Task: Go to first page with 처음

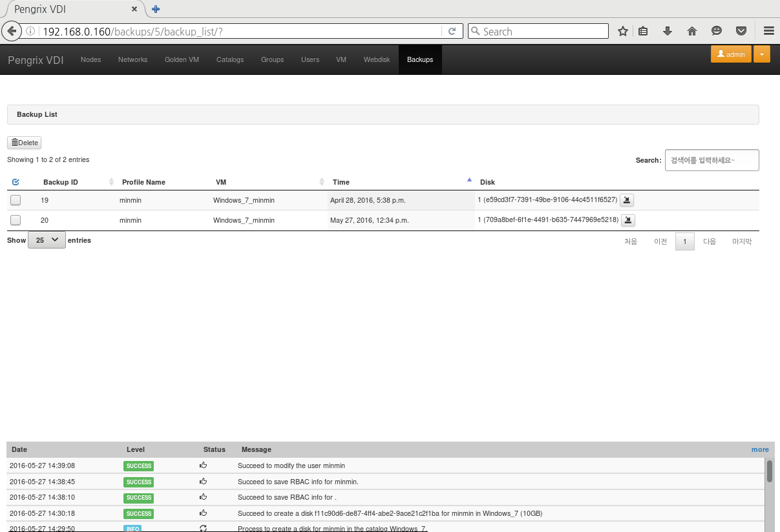Action: [x=631, y=241]
